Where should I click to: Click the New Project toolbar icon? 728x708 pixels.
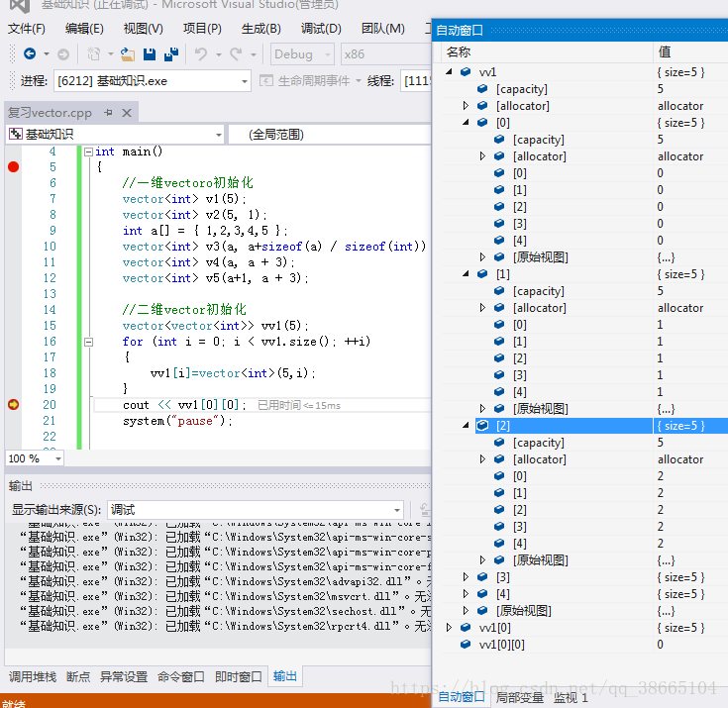(x=94, y=54)
